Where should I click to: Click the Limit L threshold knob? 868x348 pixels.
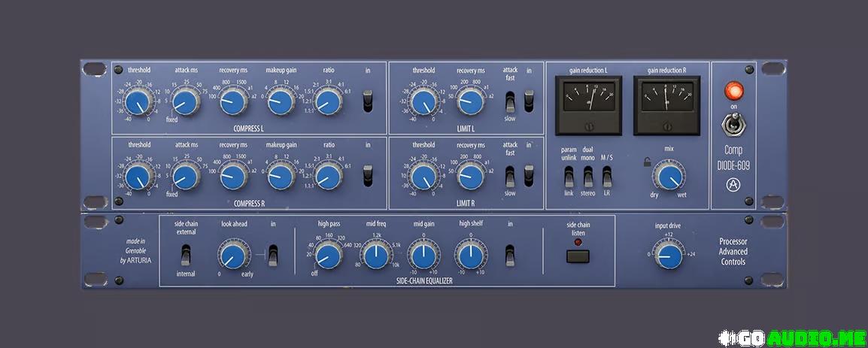[423, 102]
